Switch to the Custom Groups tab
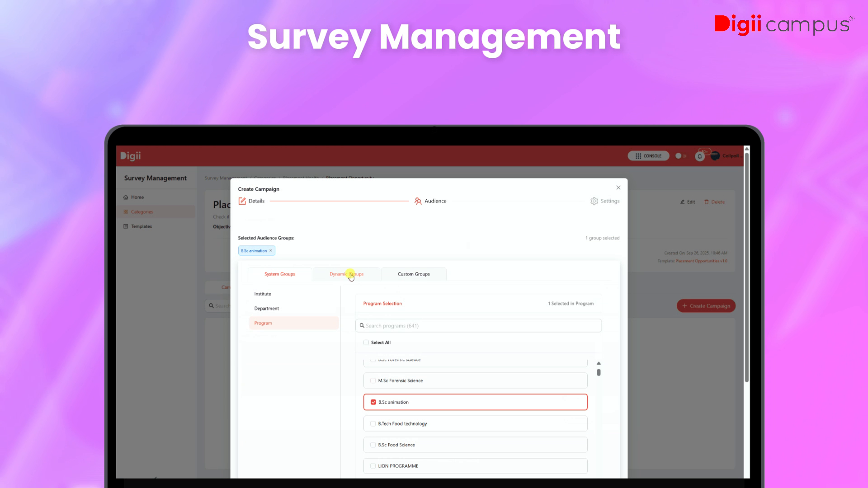The height and width of the screenshot is (488, 868). point(414,274)
